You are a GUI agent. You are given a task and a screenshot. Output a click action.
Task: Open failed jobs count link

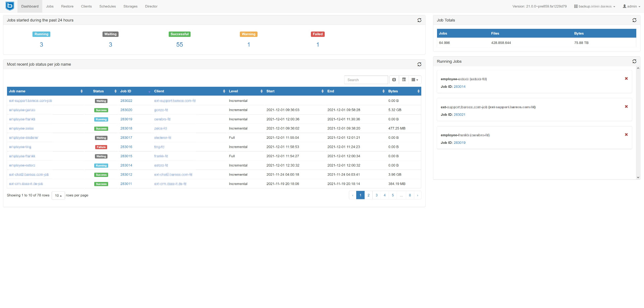pyautogui.click(x=318, y=45)
